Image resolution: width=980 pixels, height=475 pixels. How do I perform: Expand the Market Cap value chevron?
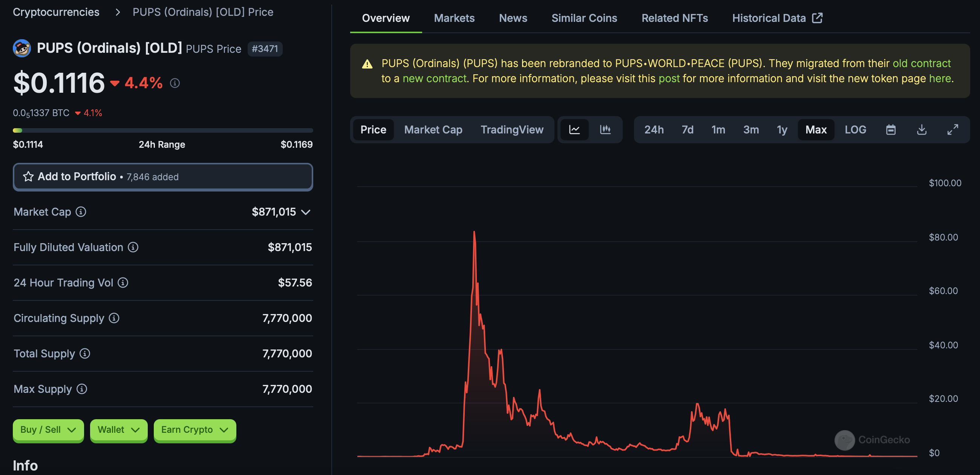305,212
